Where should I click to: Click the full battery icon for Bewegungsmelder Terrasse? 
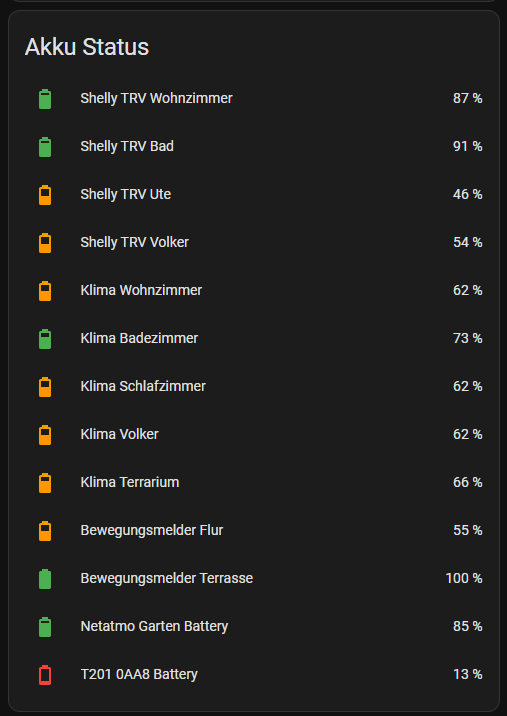(x=45, y=579)
